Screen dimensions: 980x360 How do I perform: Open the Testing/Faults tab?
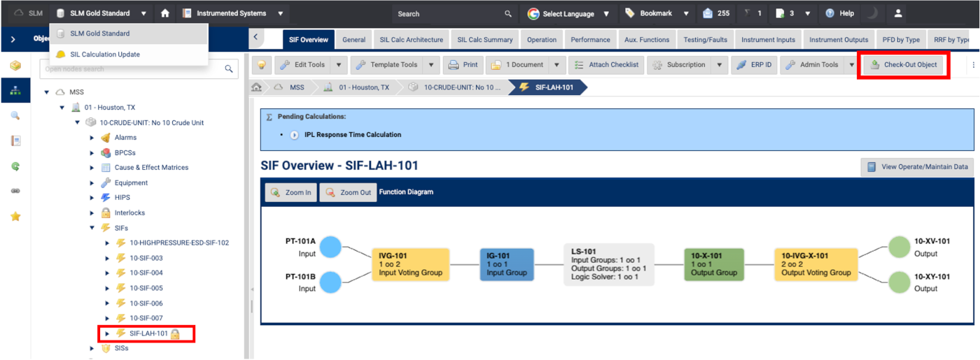coord(704,40)
